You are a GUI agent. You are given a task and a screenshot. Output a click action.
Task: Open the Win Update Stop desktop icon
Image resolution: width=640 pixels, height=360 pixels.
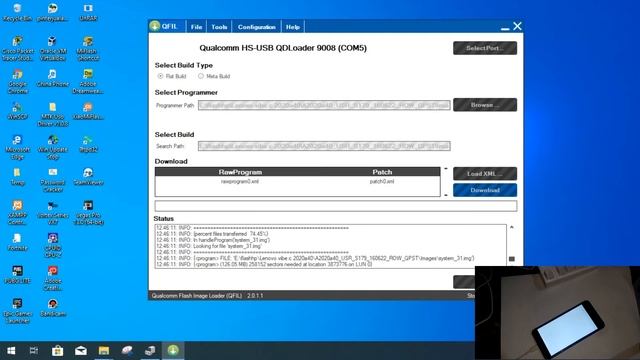click(53, 147)
